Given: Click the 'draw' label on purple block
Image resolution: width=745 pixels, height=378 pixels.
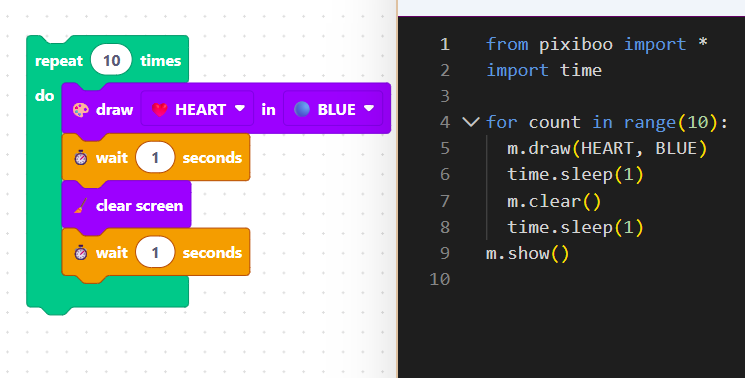Looking at the screenshot, I should tap(115, 110).
